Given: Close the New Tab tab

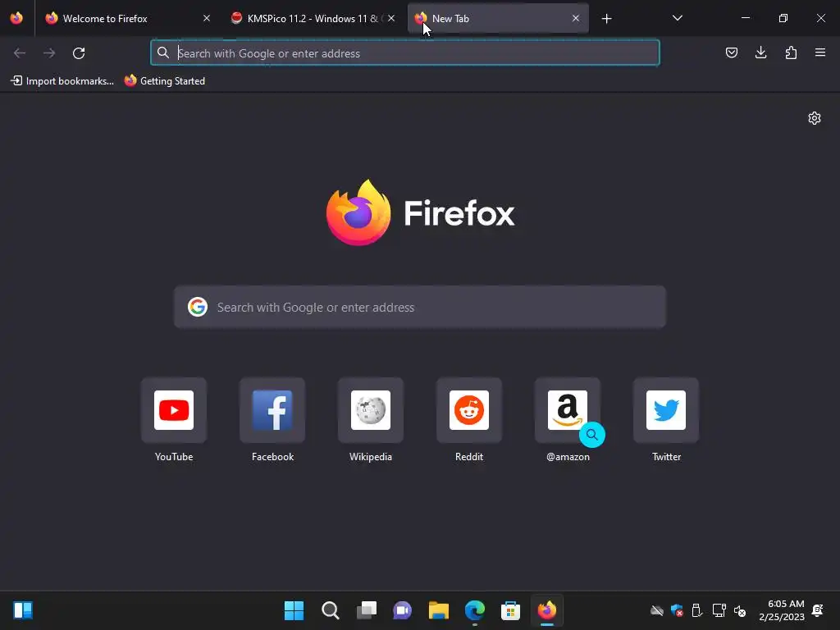Looking at the screenshot, I should [x=576, y=18].
